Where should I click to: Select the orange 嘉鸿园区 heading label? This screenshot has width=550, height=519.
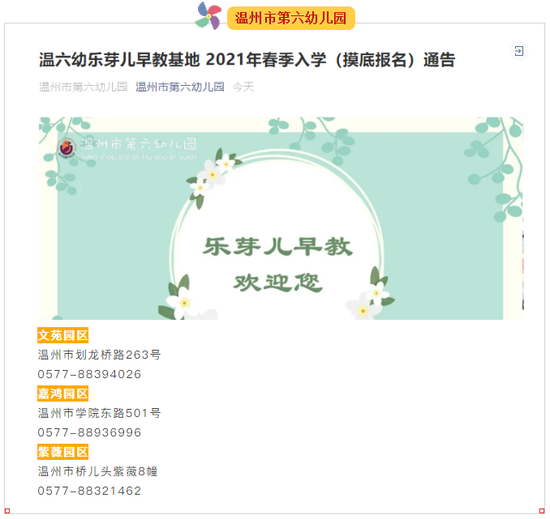point(63,393)
